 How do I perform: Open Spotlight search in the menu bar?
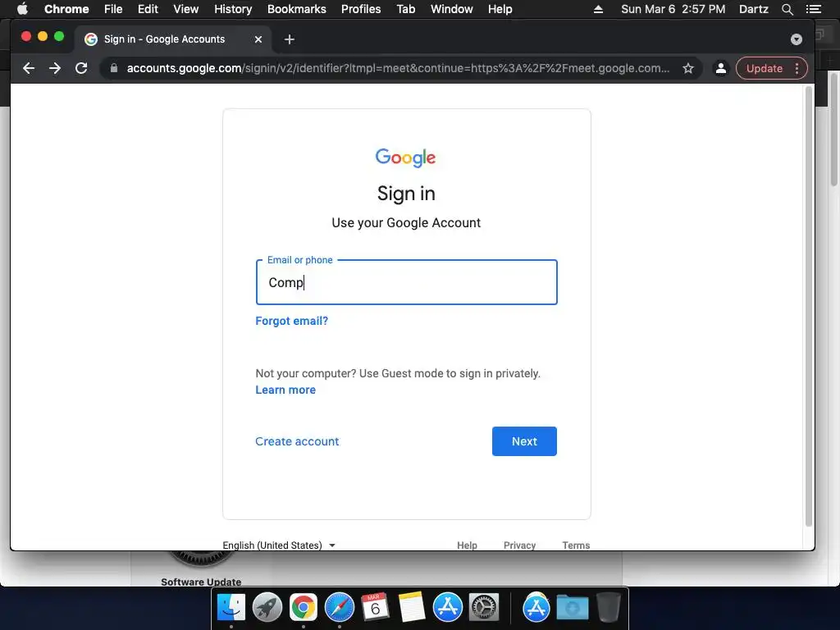point(787,9)
